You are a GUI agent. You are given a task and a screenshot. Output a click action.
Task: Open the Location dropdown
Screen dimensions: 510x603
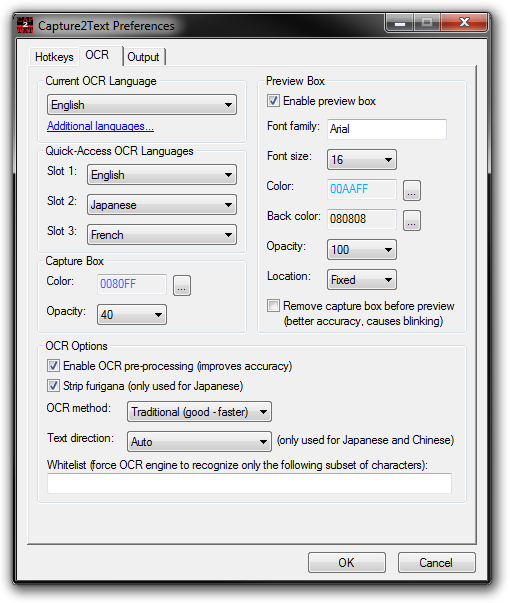362,280
